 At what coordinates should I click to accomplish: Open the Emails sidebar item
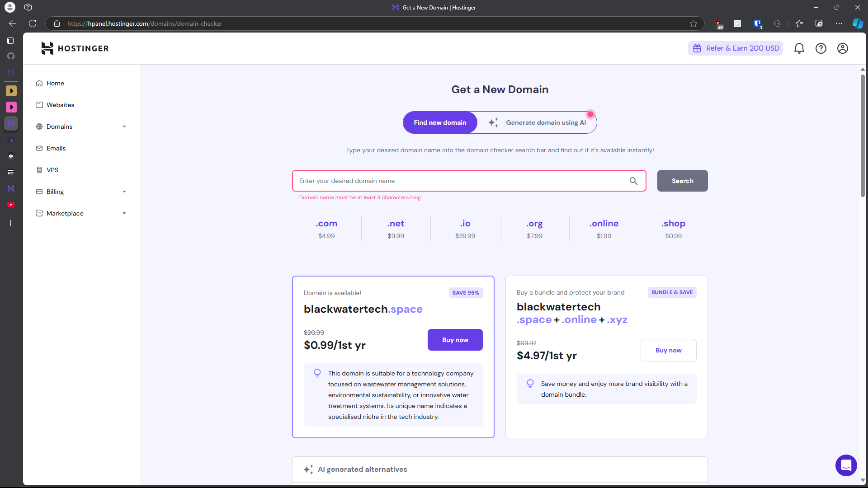click(x=56, y=148)
